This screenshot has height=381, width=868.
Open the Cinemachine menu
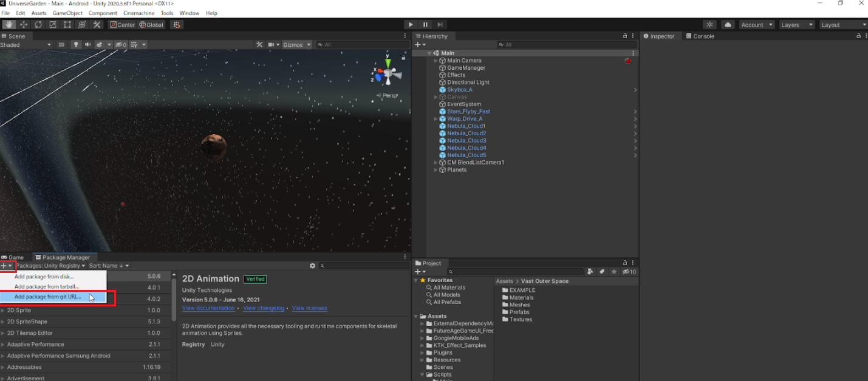click(x=138, y=13)
